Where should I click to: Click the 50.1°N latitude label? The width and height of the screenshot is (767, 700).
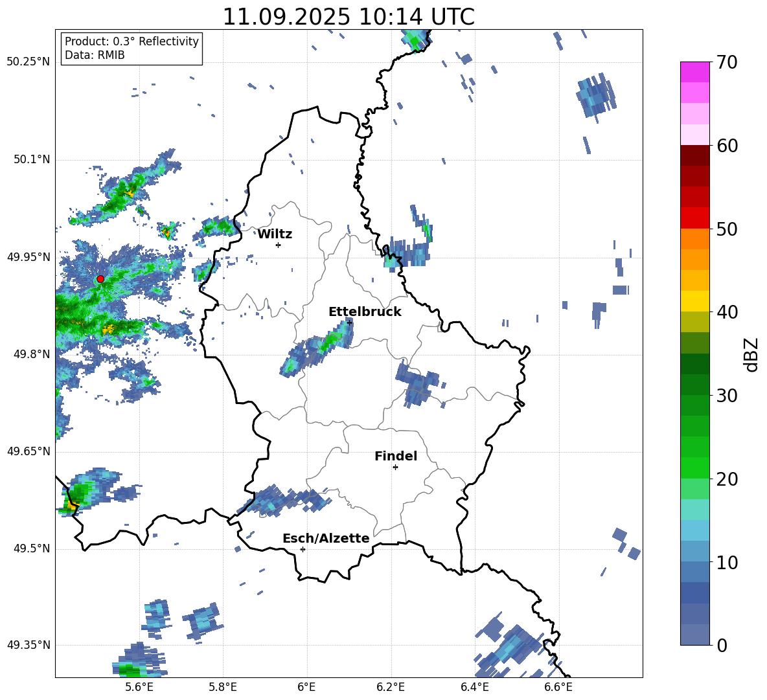[31, 160]
